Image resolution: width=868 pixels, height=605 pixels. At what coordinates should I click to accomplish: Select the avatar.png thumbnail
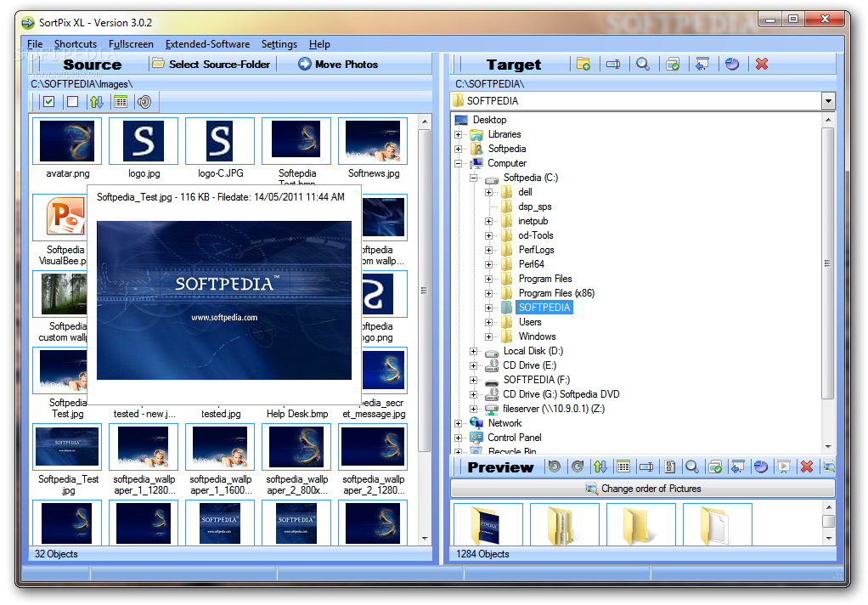(x=67, y=141)
